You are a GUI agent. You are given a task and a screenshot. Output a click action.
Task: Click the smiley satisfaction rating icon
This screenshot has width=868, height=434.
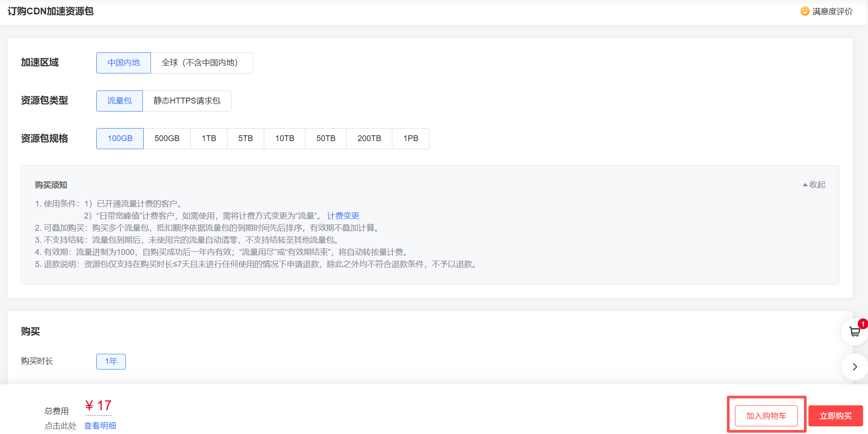point(805,11)
